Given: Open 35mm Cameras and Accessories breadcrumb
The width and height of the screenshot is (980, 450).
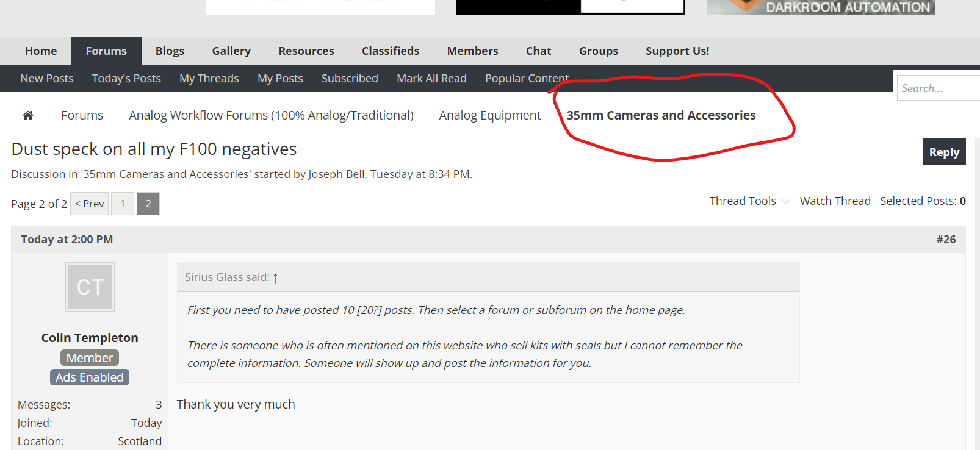Looking at the screenshot, I should [x=661, y=115].
